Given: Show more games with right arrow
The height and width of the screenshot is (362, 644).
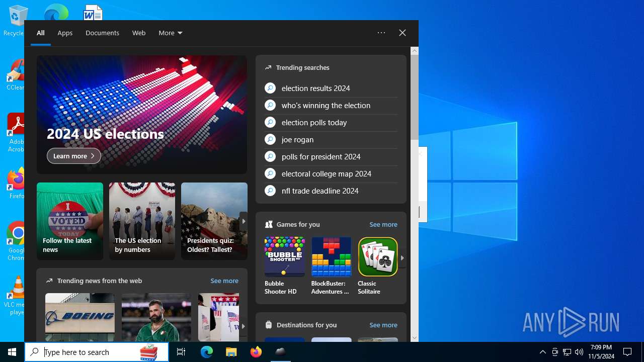Looking at the screenshot, I should 402,258.
